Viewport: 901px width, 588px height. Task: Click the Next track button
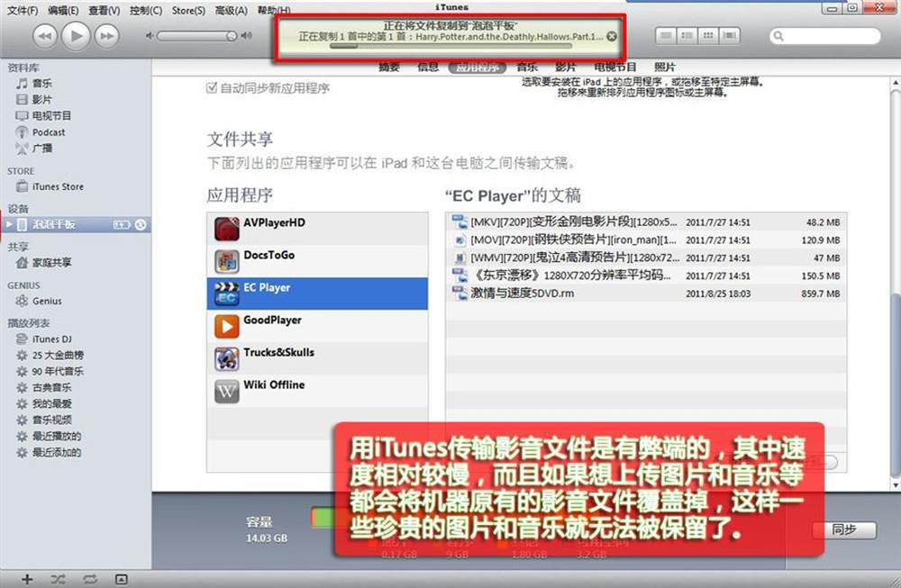pos(107,36)
